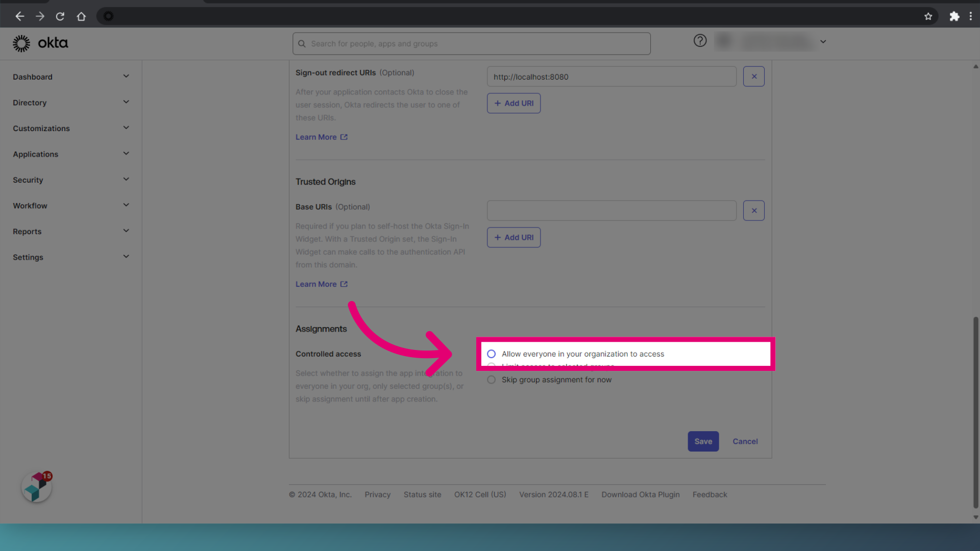Remove the empty Base URI field
The image size is (980, 551).
pos(753,211)
